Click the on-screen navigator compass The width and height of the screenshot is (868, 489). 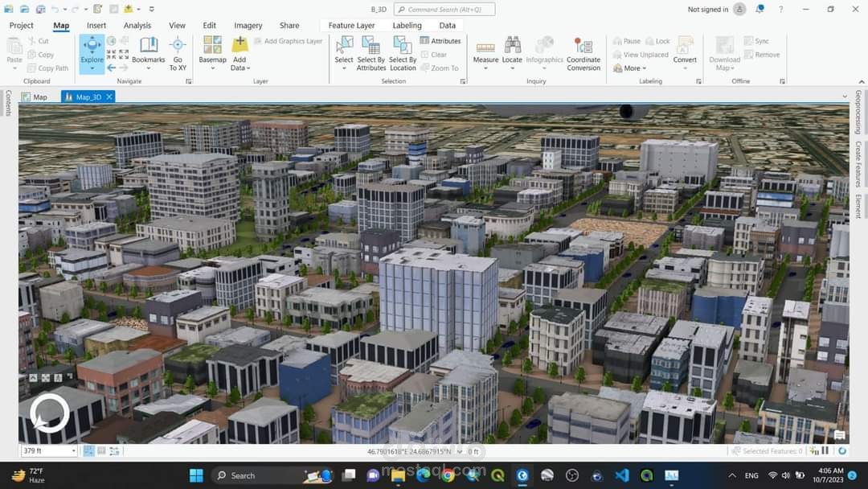[49, 413]
